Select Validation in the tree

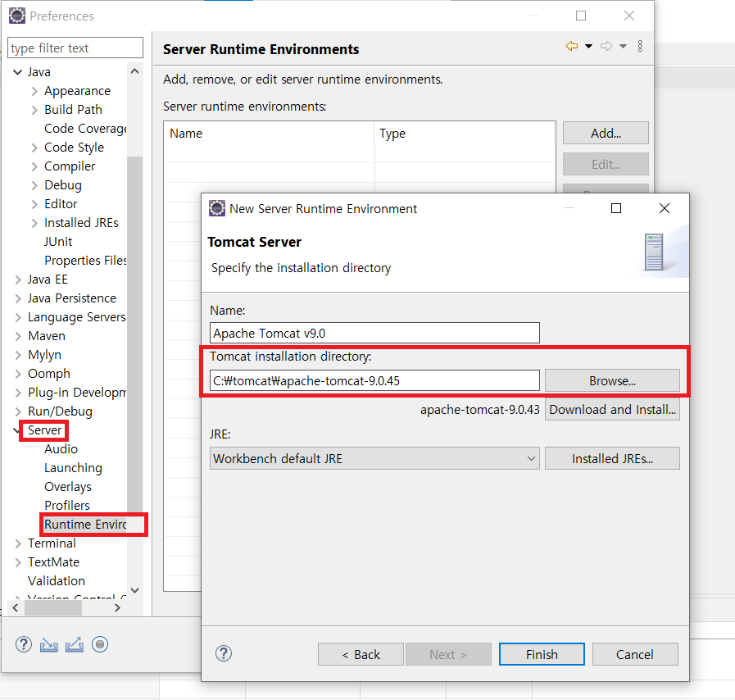click(x=57, y=581)
